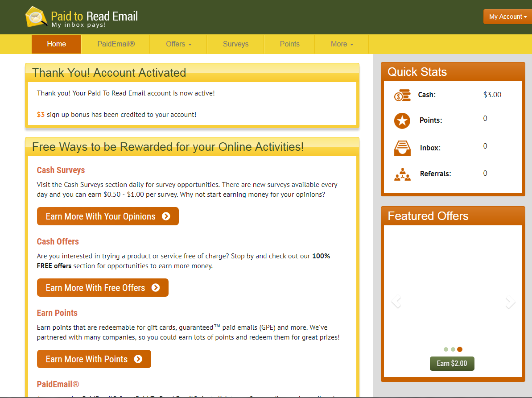Click the Free Ways to be Rewarded heading
This screenshot has height=398, width=532.
[x=168, y=147]
